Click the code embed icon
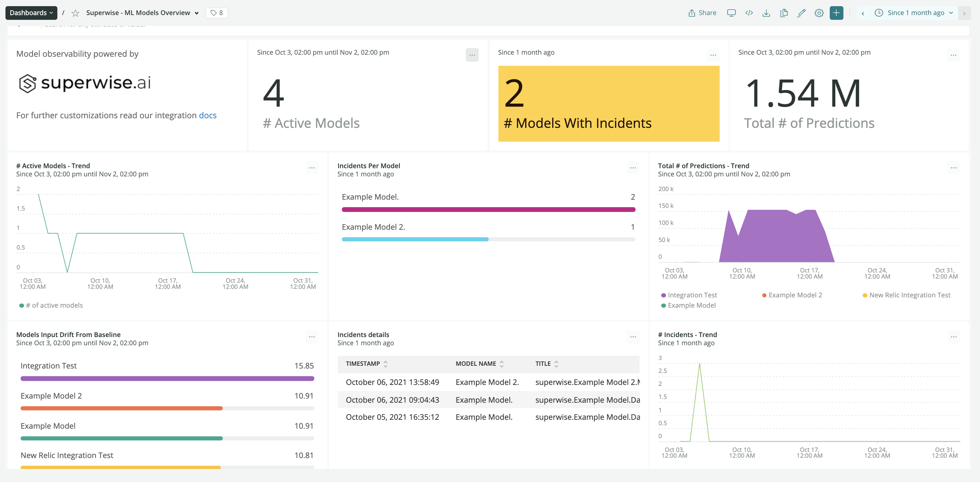 pos(749,13)
